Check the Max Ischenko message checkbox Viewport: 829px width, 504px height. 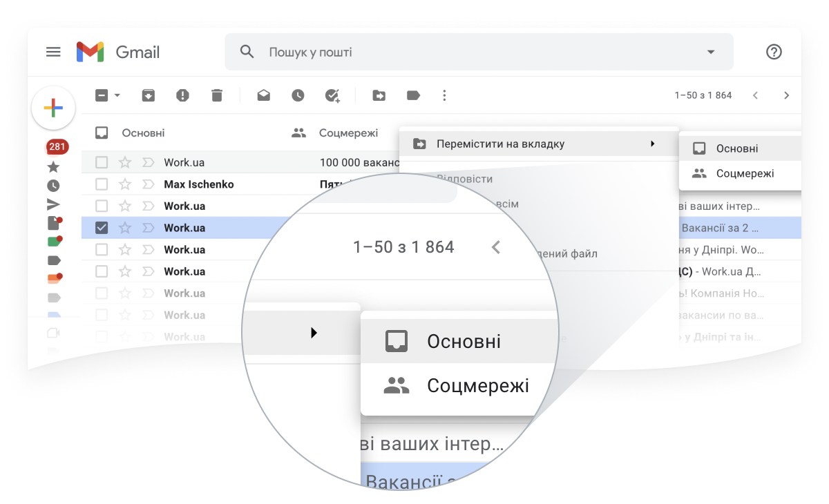pos(102,184)
